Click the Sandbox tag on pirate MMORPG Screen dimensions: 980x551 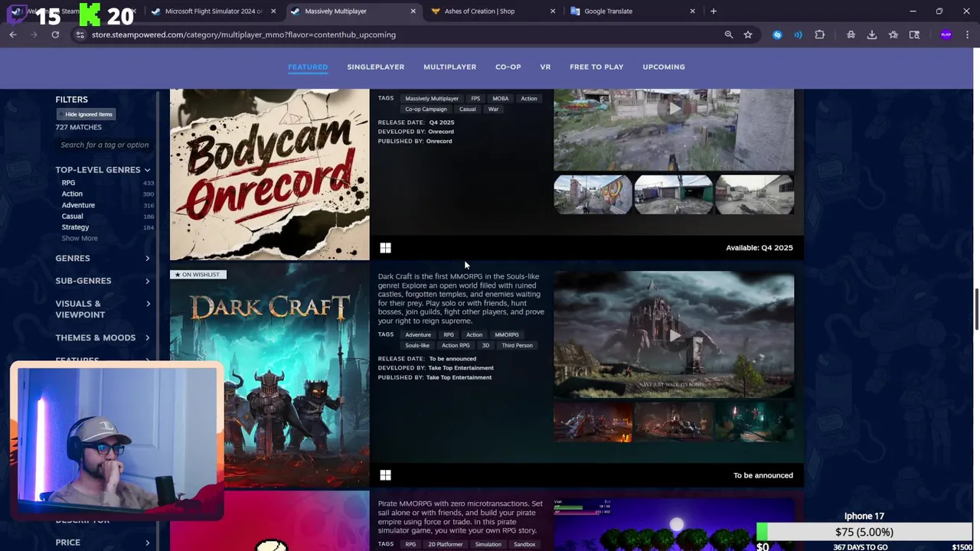[524, 544]
